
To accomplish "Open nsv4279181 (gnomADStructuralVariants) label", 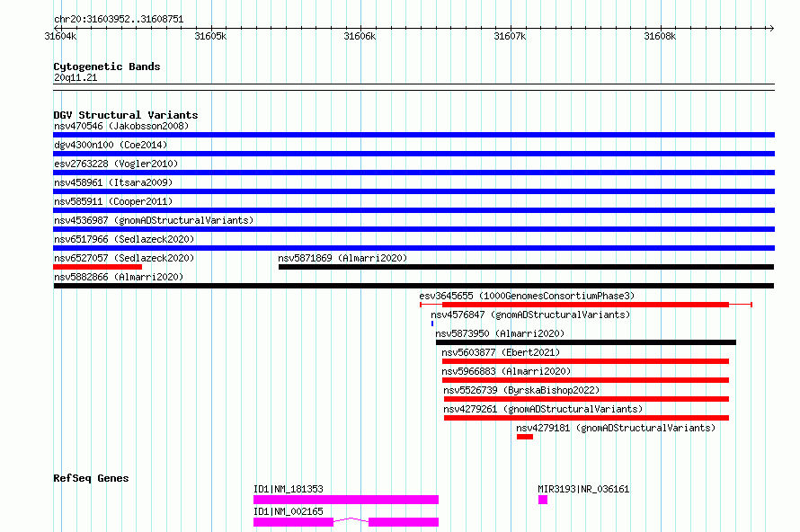I will [x=616, y=428].
